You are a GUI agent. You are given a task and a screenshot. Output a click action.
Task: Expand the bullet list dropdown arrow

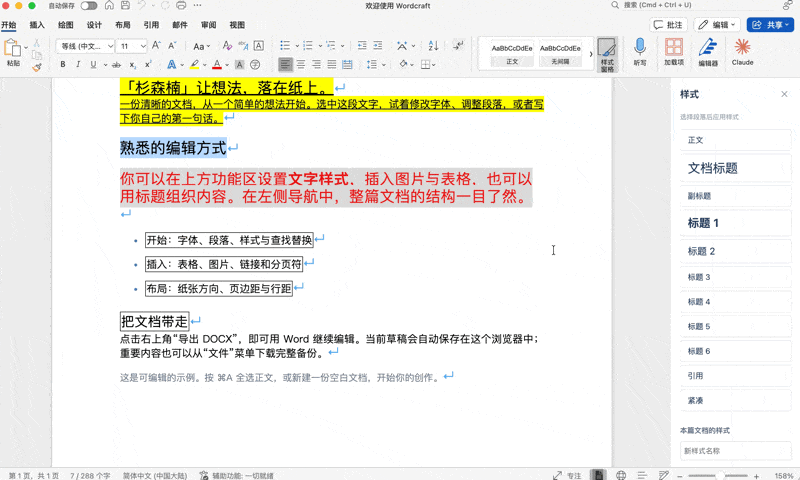point(297,46)
